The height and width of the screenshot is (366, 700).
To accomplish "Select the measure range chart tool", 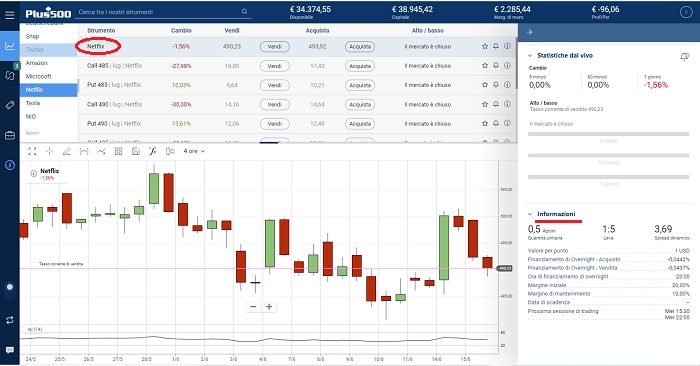I will 84,151.
